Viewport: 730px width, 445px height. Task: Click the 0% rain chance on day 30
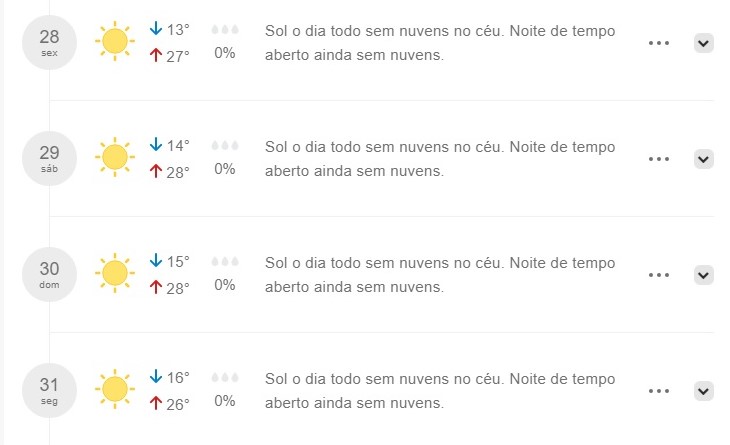click(x=224, y=285)
